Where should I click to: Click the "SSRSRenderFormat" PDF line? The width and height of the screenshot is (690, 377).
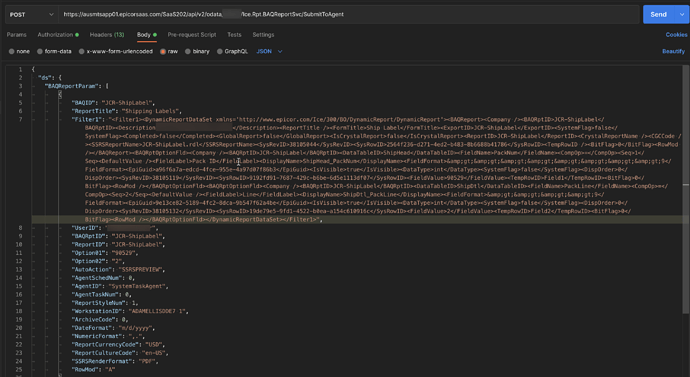point(115,362)
